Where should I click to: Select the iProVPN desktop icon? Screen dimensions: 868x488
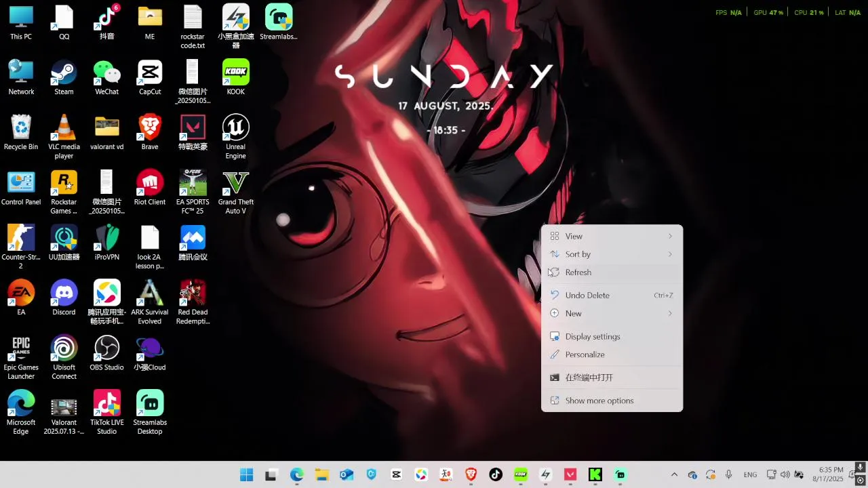(x=106, y=243)
